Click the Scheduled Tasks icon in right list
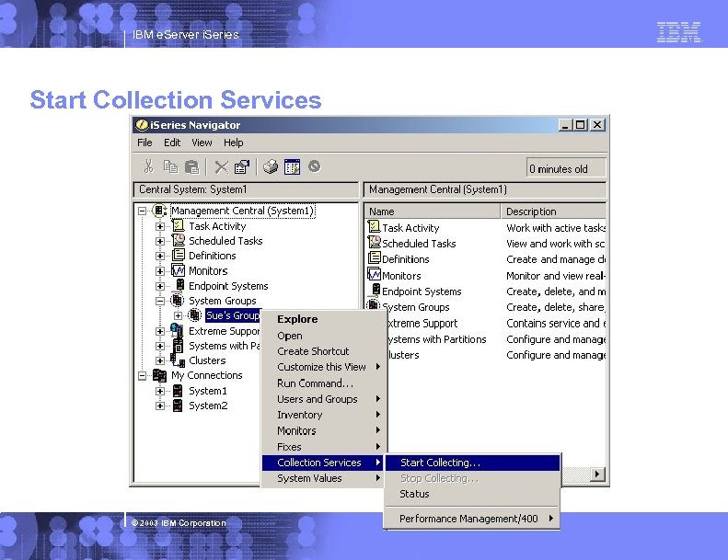The image size is (728, 560). tap(374, 242)
